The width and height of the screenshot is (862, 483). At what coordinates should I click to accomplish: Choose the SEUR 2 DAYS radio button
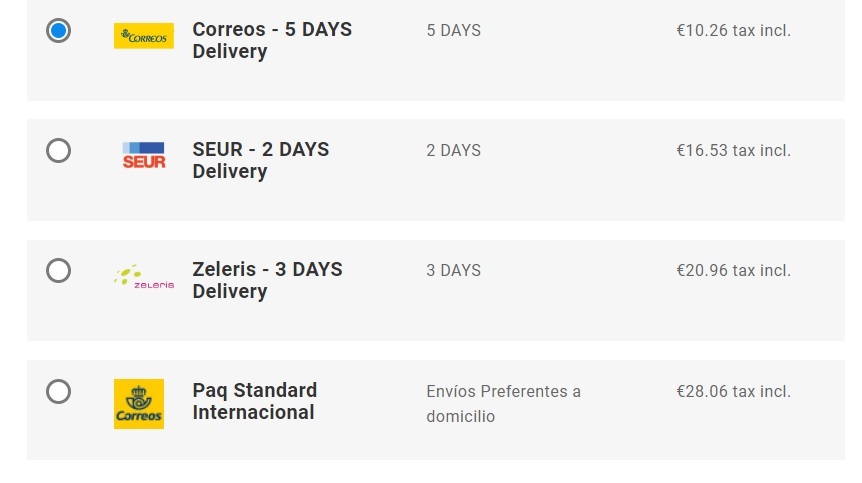[x=58, y=151]
